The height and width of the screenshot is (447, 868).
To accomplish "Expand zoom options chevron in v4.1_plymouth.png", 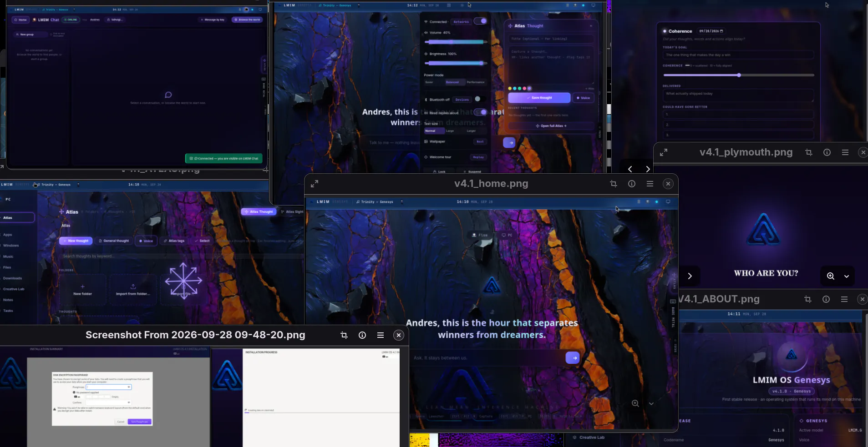I will (847, 276).
